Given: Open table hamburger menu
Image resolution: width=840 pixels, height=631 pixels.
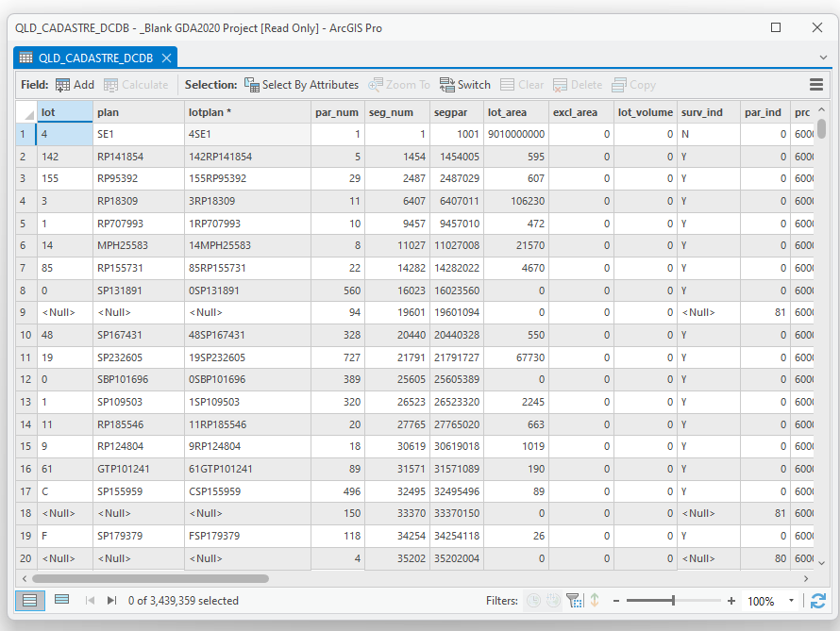Looking at the screenshot, I should click(x=816, y=85).
